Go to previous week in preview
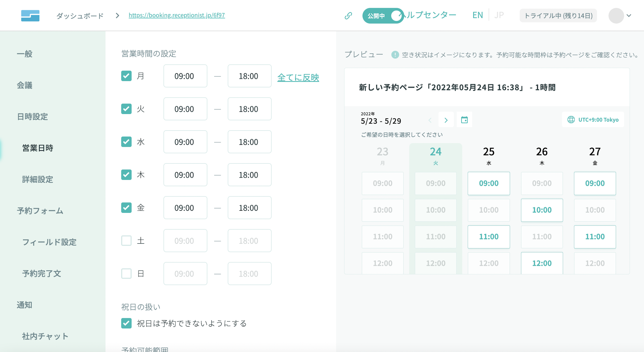Image resolution: width=644 pixels, height=352 pixels. [430, 120]
